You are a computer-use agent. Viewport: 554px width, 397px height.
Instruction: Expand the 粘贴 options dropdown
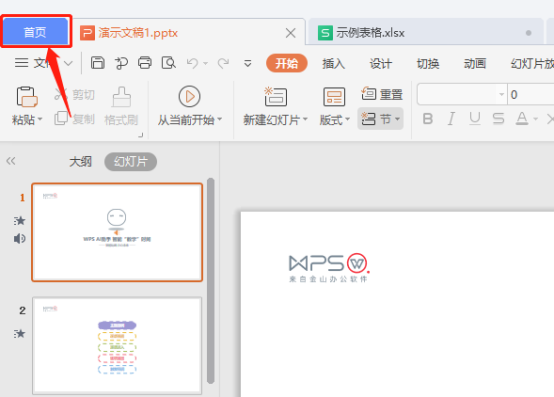[x=40, y=119]
